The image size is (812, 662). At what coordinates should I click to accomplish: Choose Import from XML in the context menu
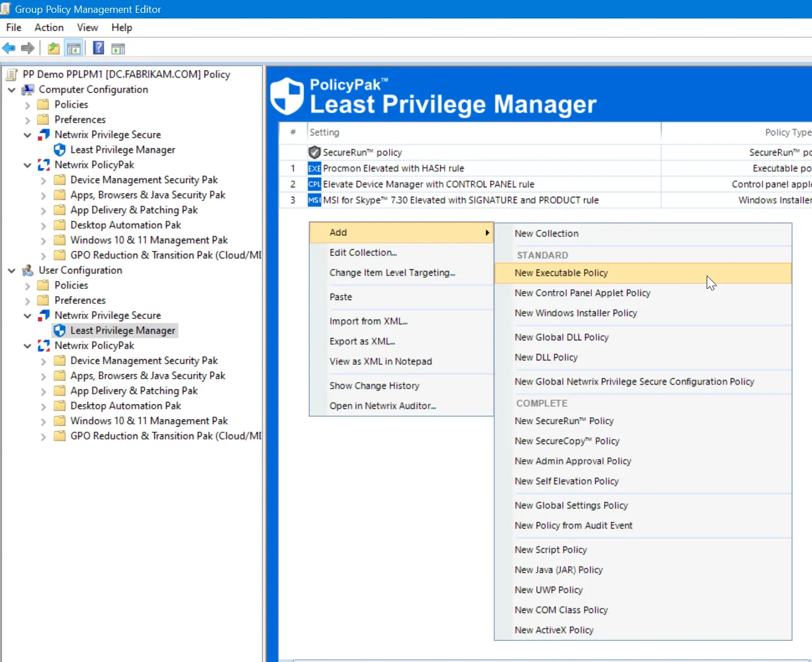(x=369, y=321)
